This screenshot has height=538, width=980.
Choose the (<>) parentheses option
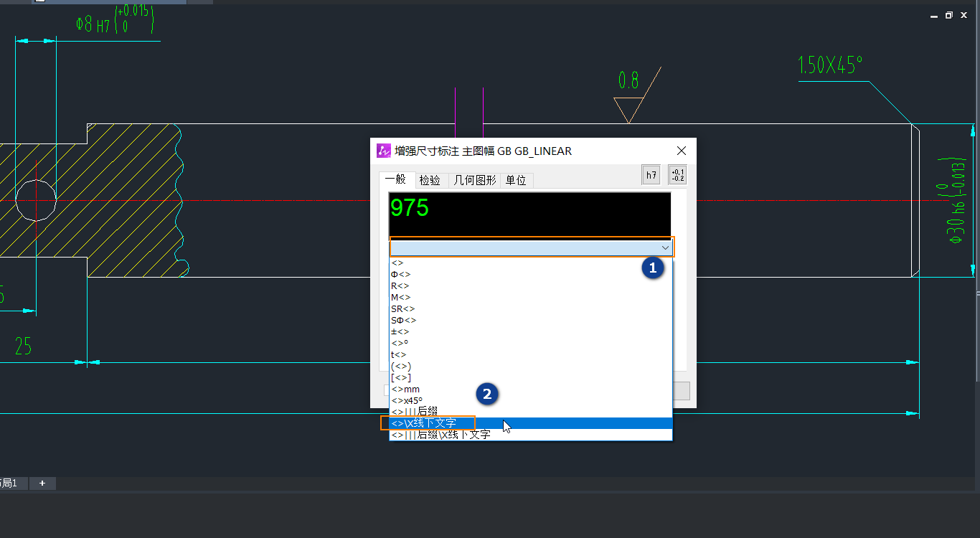[531, 366]
